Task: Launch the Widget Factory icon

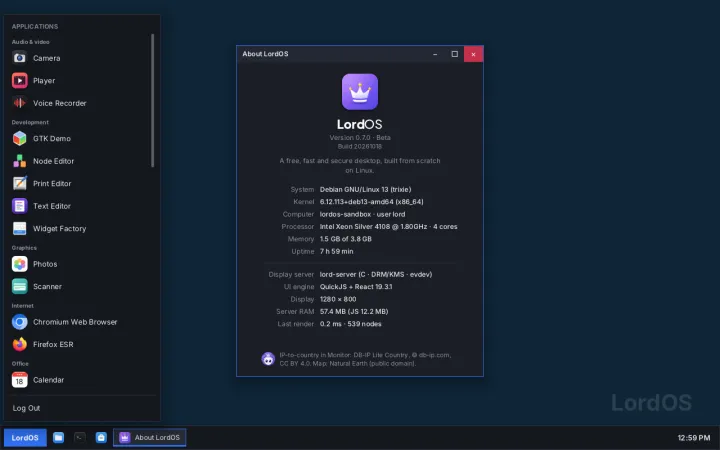Action: coord(19,229)
